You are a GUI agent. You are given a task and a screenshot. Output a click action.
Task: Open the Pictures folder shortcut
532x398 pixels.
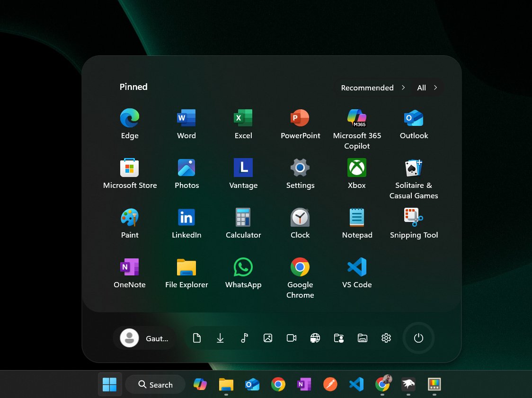(x=268, y=338)
